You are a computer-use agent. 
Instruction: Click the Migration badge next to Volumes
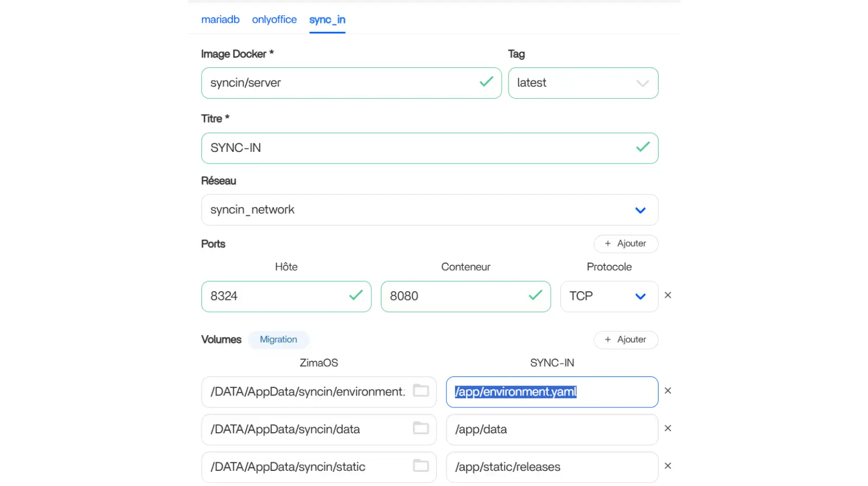click(x=278, y=340)
